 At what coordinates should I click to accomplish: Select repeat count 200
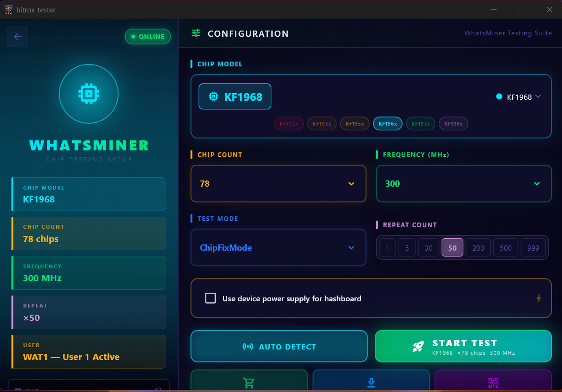[x=478, y=248]
